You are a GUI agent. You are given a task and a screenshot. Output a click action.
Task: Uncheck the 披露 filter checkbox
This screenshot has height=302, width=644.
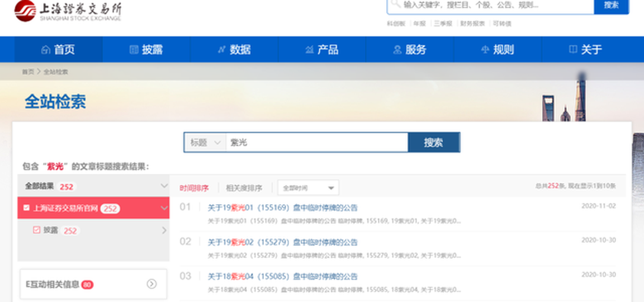pyautogui.click(x=37, y=230)
